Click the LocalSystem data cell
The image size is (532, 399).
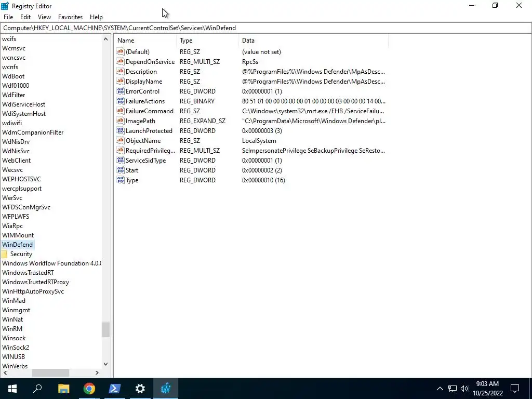tap(259, 140)
